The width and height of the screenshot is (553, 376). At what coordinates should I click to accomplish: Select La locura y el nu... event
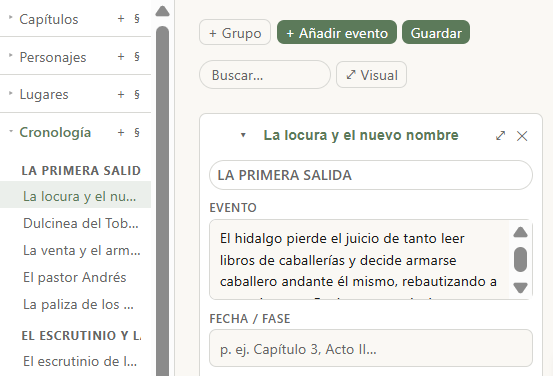pyautogui.click(x=75, y=196)
